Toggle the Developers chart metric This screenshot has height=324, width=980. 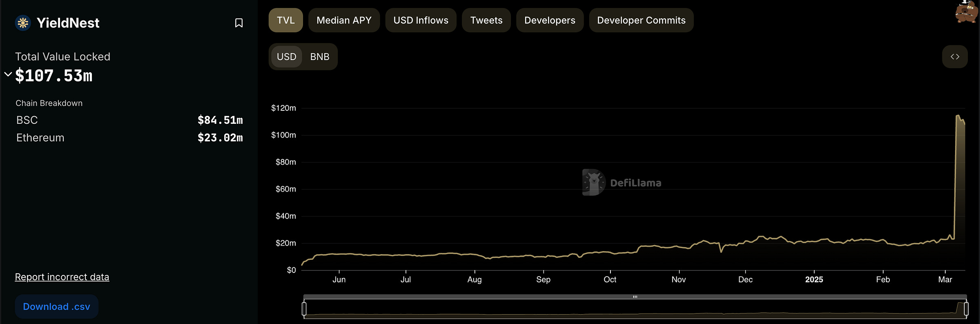pyautogui.click(x=550, y=20)
